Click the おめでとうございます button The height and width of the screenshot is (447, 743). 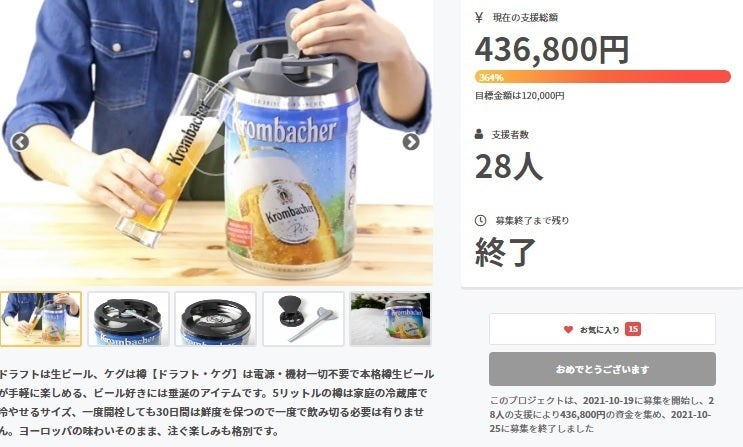pyautogui.click(x=602, y=369)
